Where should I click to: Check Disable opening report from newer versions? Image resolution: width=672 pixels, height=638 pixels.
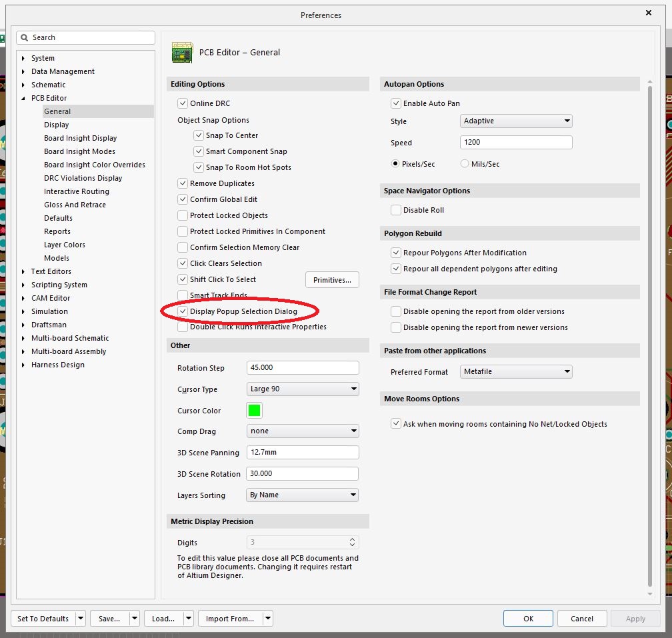tap(395, 327)
